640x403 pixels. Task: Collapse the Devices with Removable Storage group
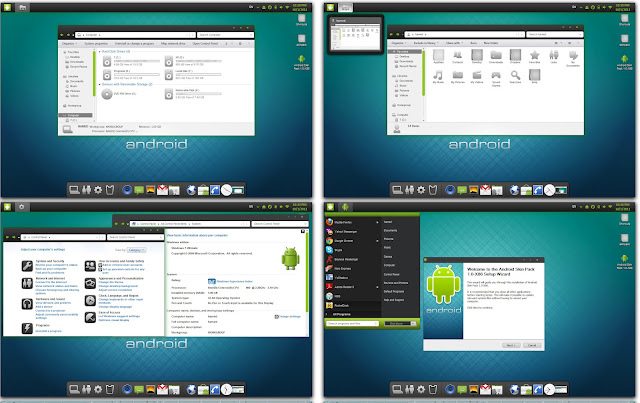click(x=100, y=84)
